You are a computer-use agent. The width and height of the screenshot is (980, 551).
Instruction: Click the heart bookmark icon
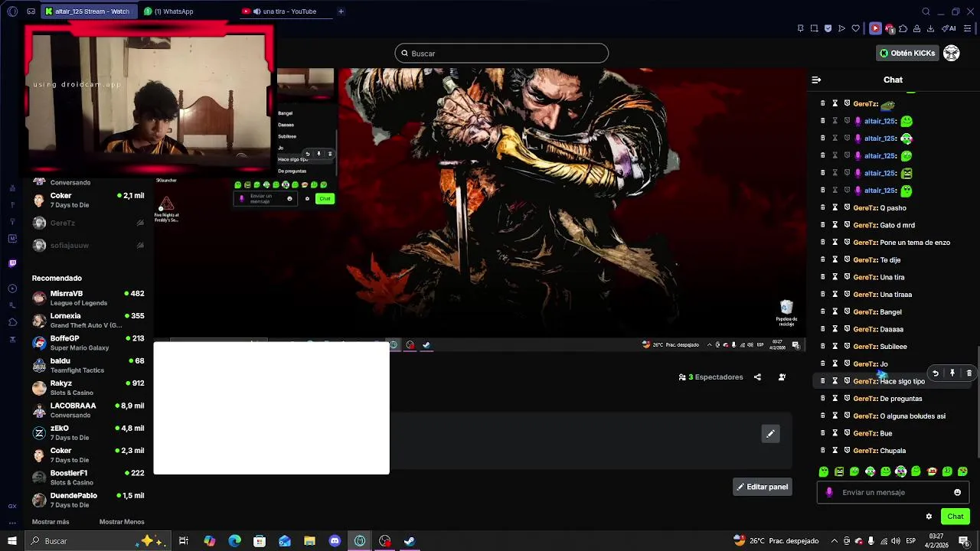(855, 28)
